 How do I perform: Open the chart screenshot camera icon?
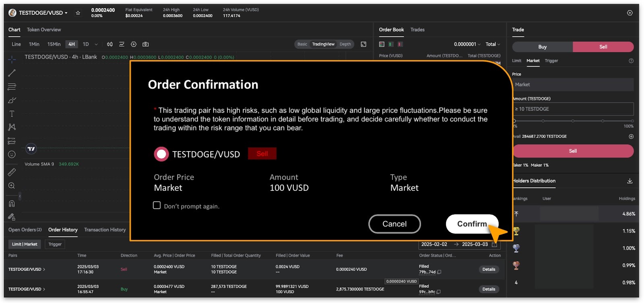(x=146, y=44)
